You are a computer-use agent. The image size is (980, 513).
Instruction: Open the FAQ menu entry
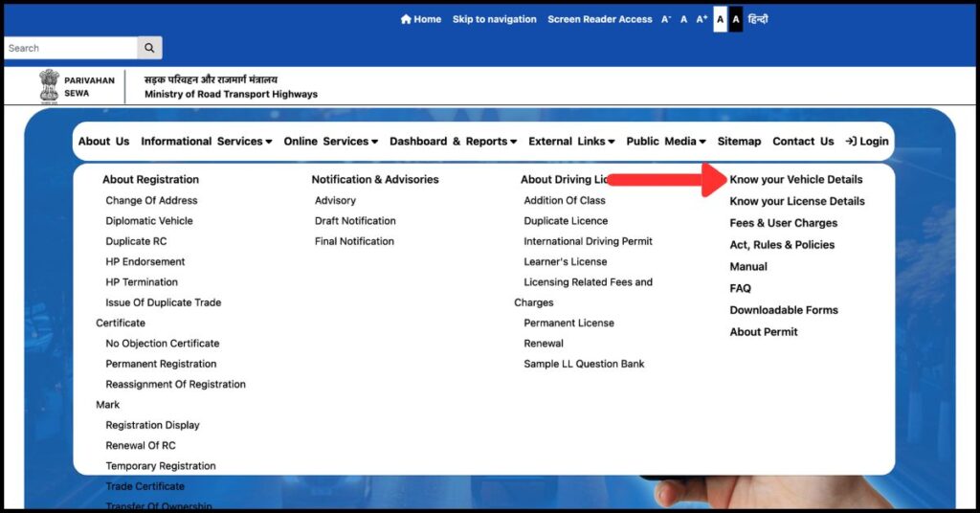tap(741, 289)
